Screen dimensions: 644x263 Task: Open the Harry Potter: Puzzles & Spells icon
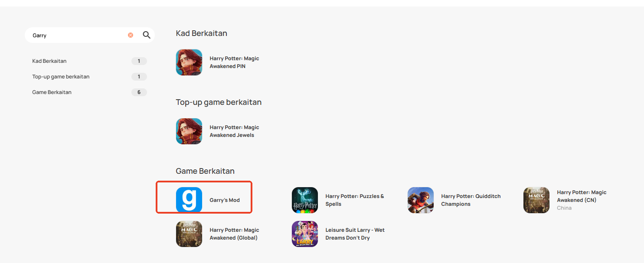pos(305,200)
